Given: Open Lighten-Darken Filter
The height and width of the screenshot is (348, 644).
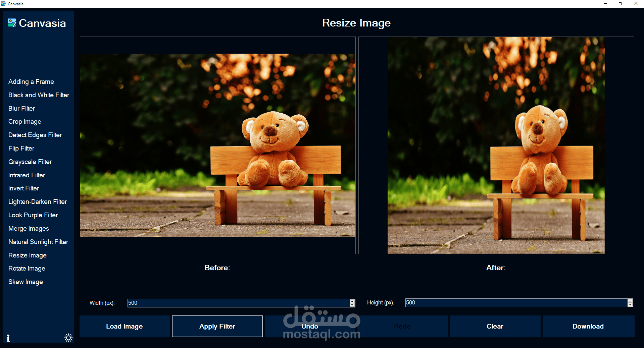Looking at the screenshot, I should pyautogui.click(x=38, y=202).
